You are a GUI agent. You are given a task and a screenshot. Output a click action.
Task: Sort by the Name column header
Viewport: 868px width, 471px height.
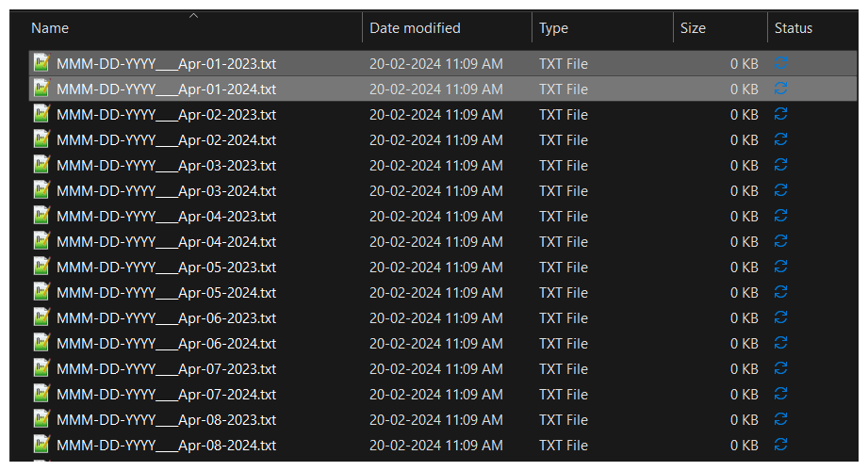(x=50, y=28)
